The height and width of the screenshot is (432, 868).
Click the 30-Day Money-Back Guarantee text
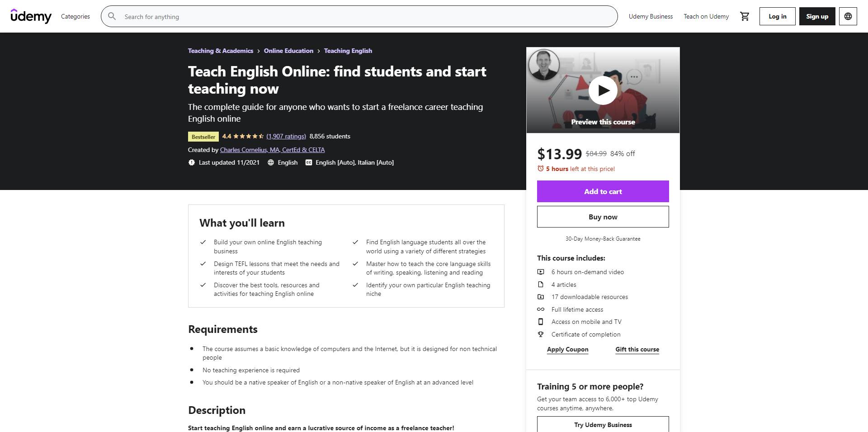[x=603, y=239]
